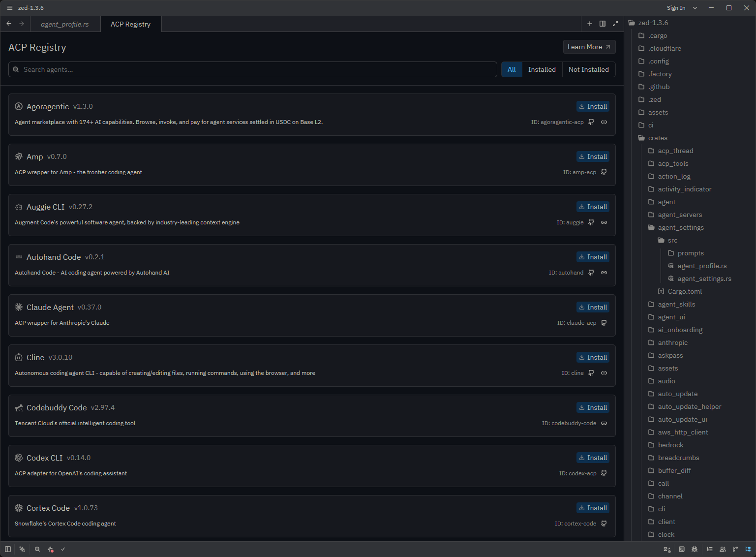Image resolution: width=756 pixels, height=557 pixels.
Task: Open the main hamburger menu
Action: [x=9, y=8]
